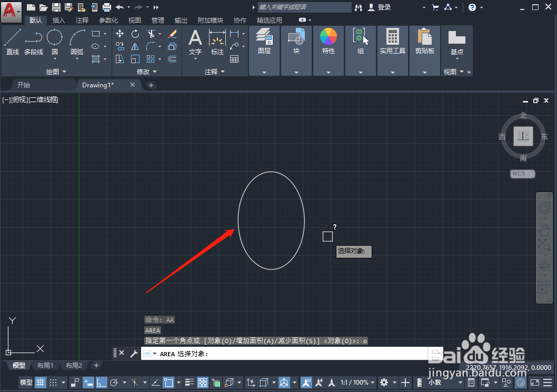Click the Sign in (登录) button
Screen dimensions: 557x392
(380, 7)
